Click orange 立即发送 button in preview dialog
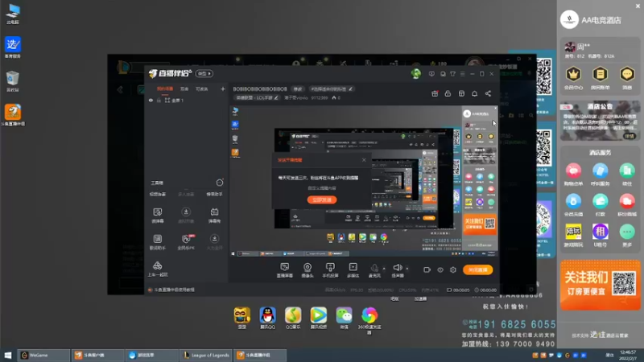Screen dimensions: 644x362 click(321, 200)
